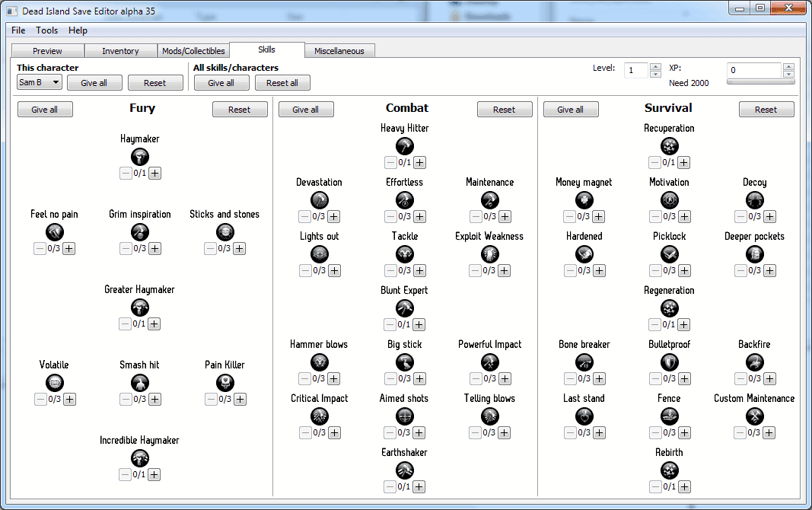
Task: Click the Money magnet skill icon
Action: click(x=584, y=200)
